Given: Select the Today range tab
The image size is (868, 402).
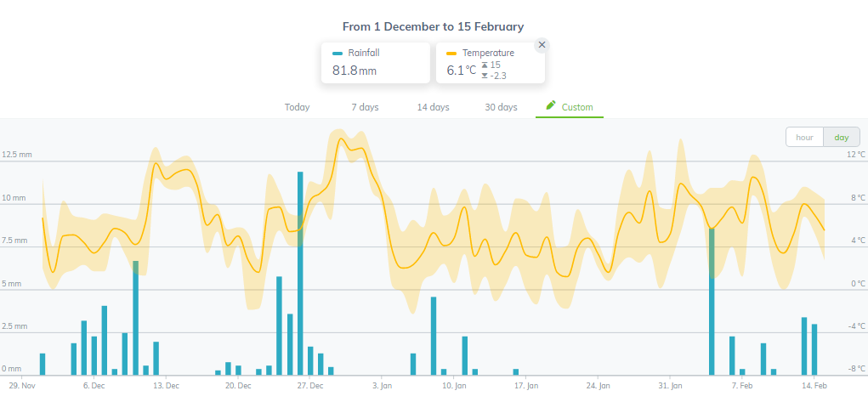Looking at the screenshot, I should pyautogui.click(x=298, y=107).
